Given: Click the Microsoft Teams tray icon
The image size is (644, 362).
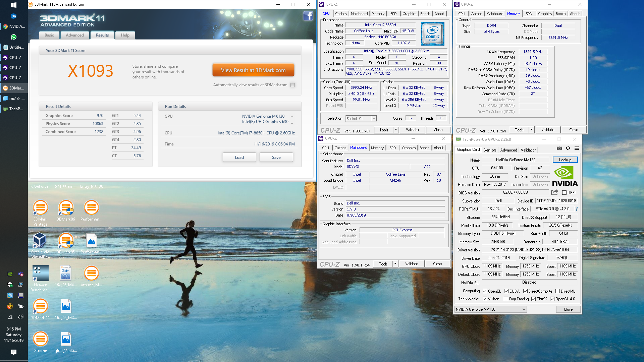Looking at the screenshot, I should click(20, 274).
